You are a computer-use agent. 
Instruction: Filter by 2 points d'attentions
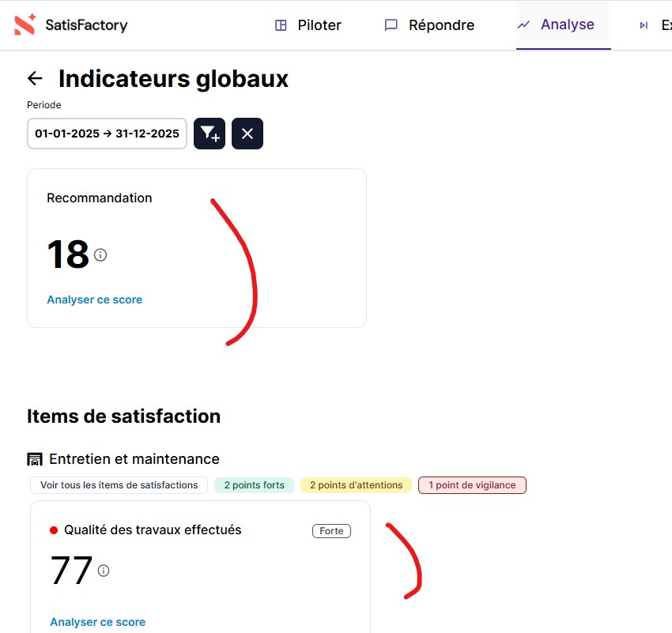356,485
